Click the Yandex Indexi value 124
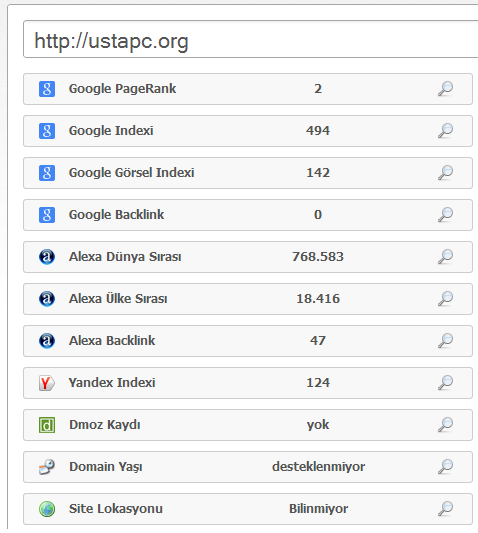The image size is (478, 533). [x=318, y=383]
